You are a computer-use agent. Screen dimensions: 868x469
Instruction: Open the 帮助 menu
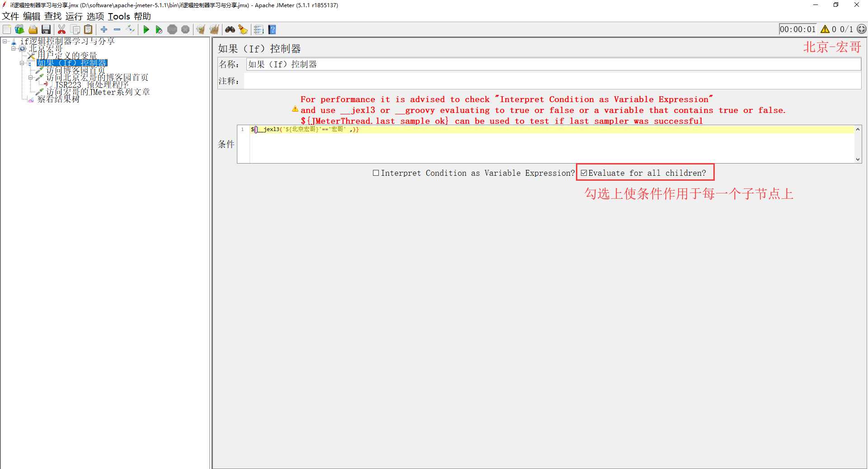click(x=142, y=16)
